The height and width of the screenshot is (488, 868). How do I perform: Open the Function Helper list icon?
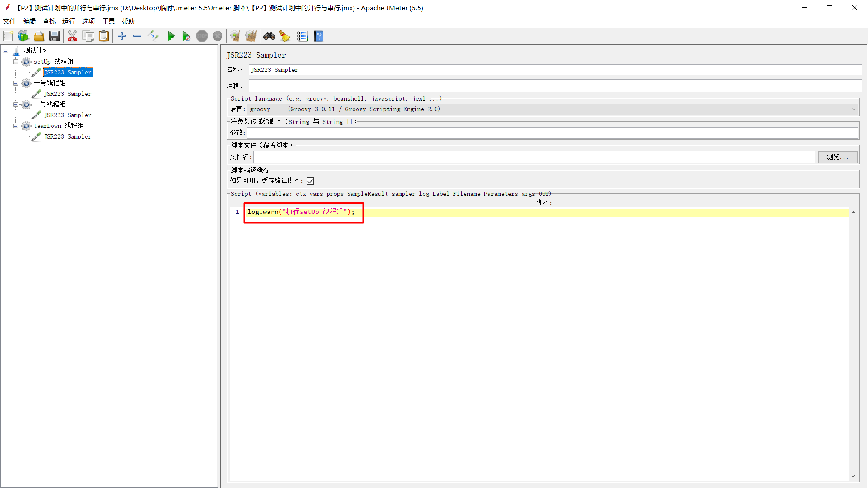tap(302, 36)
